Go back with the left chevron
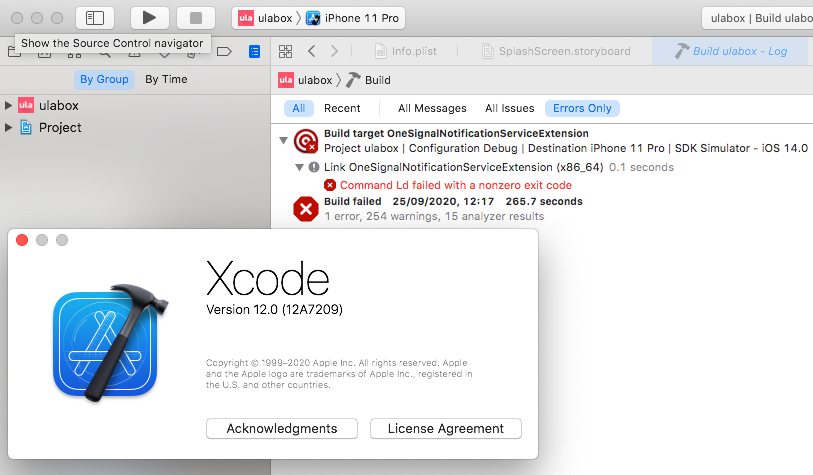813x475 pixels. [x=312, y=51]
